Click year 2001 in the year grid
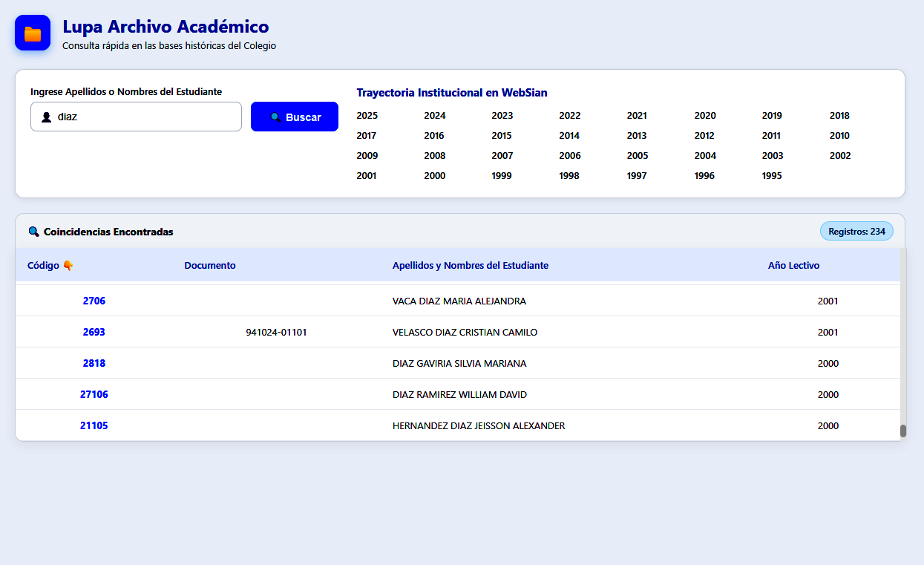The height and width of the screenshot is (565, 924). point(367,176)
